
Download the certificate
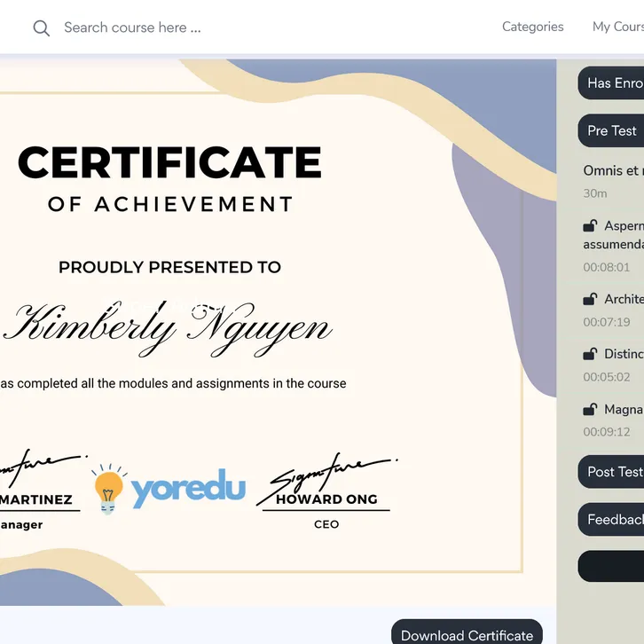coord(467,634)
